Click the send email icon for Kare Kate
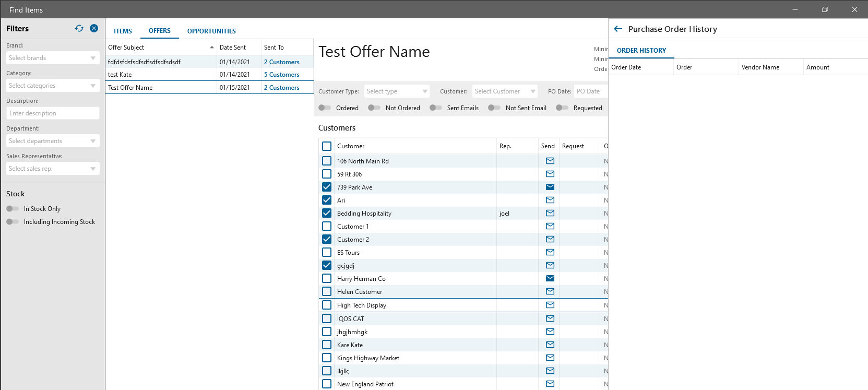 (x=550, y=345)
